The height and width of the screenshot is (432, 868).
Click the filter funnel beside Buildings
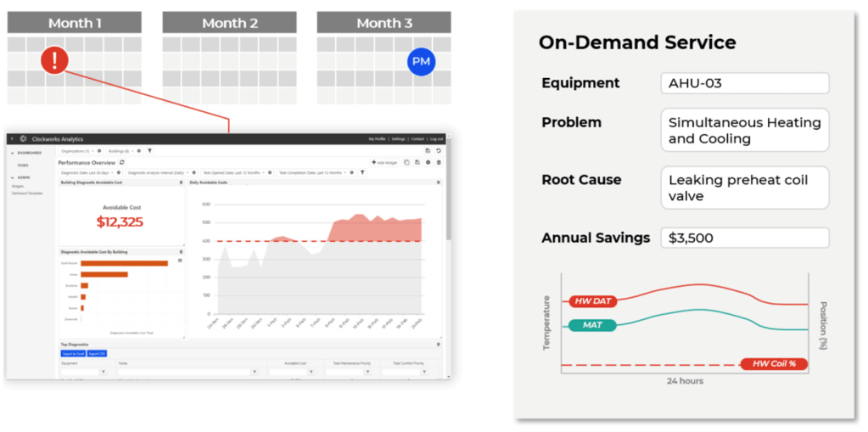coord(149,150)
